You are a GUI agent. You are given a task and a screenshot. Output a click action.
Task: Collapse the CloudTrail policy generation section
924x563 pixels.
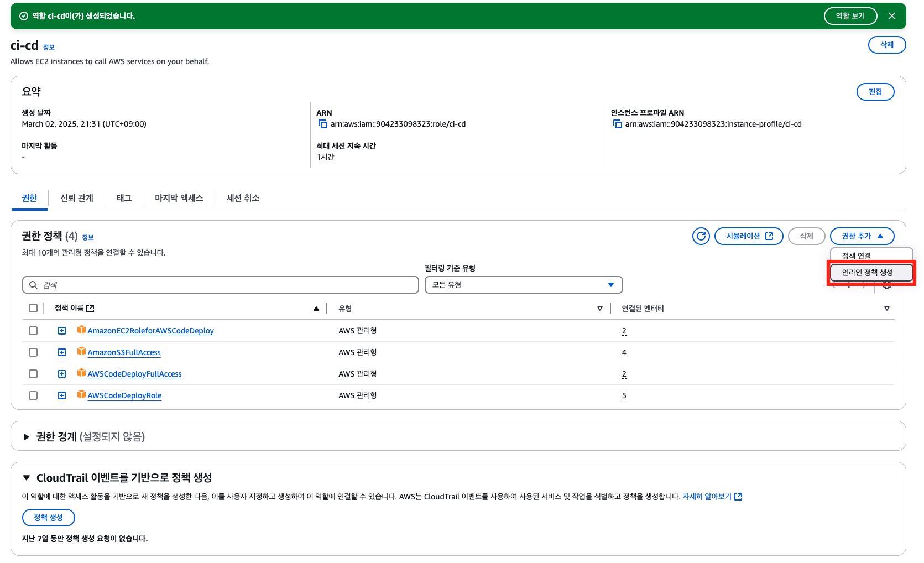[26, 477]
